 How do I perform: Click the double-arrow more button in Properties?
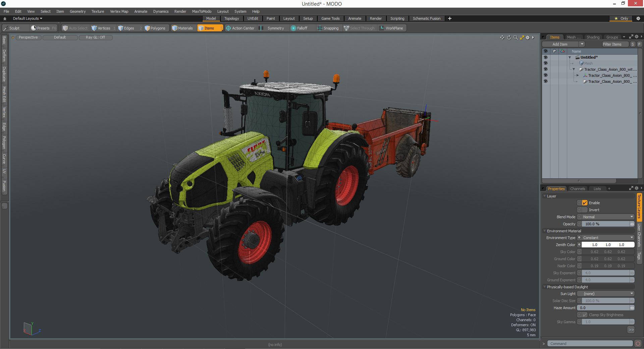(x=631, y=330)
